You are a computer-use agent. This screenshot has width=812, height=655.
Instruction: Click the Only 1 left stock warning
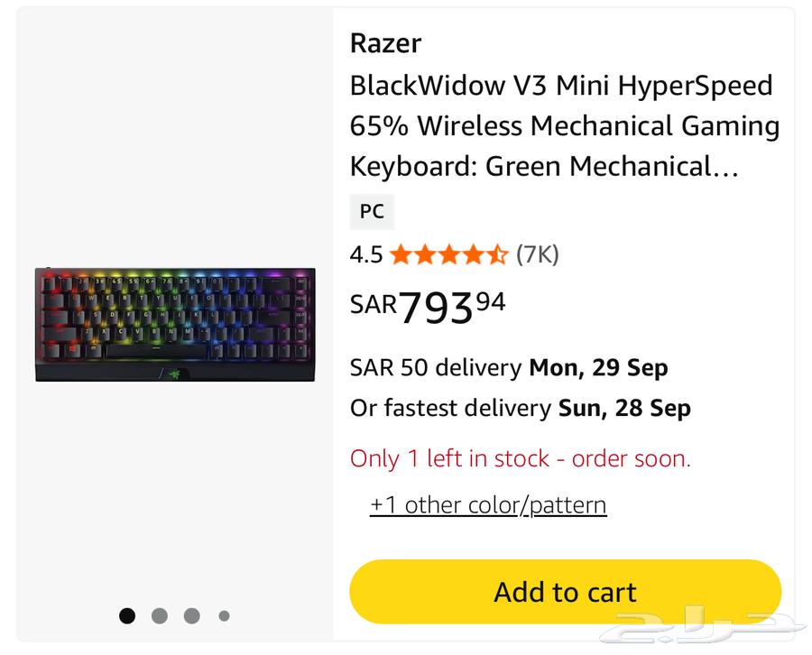[520, 458]
